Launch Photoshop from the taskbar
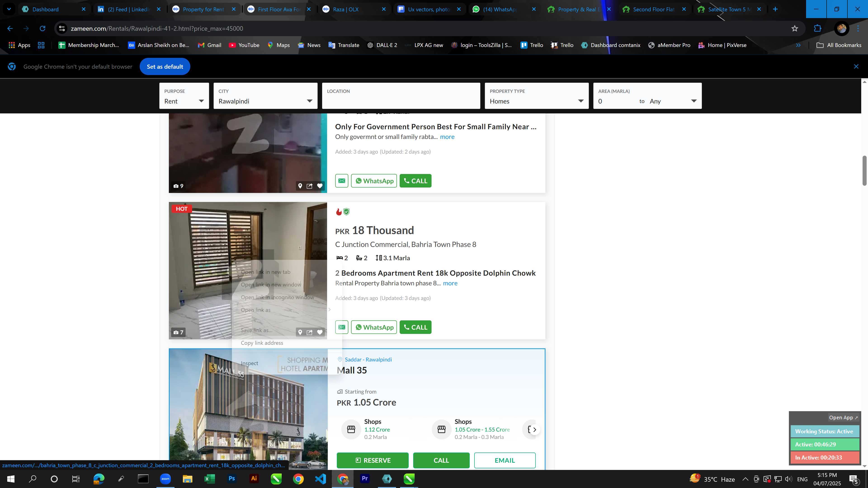 (x=231, y=479)
